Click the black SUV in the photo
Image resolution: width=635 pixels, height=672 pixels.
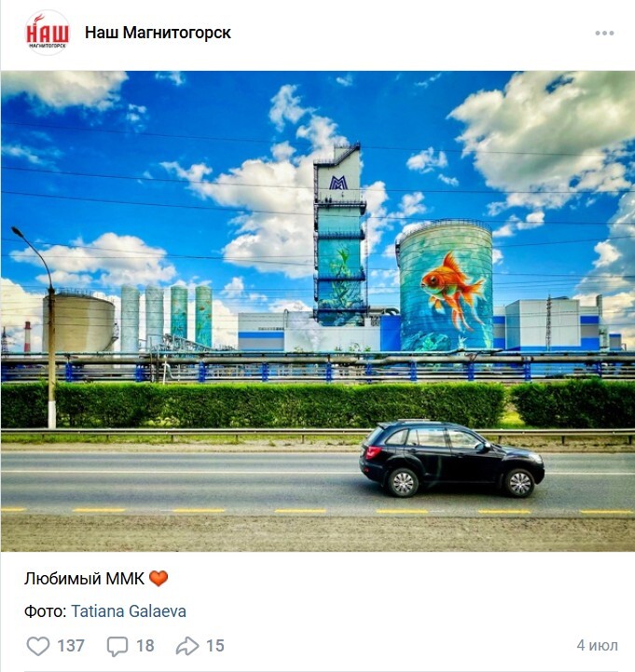pos(451,459)
